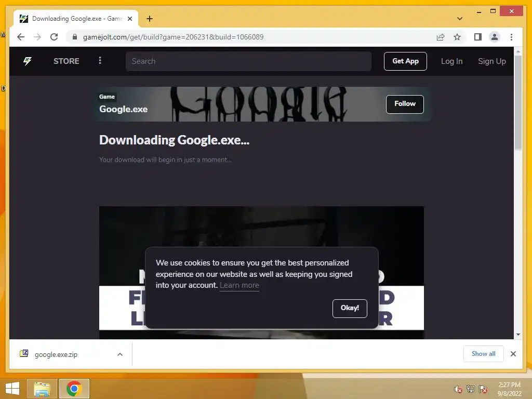532x399 pixels.
Task: Open the downloaded google.exe.zip file
Action: pos(56,354)
